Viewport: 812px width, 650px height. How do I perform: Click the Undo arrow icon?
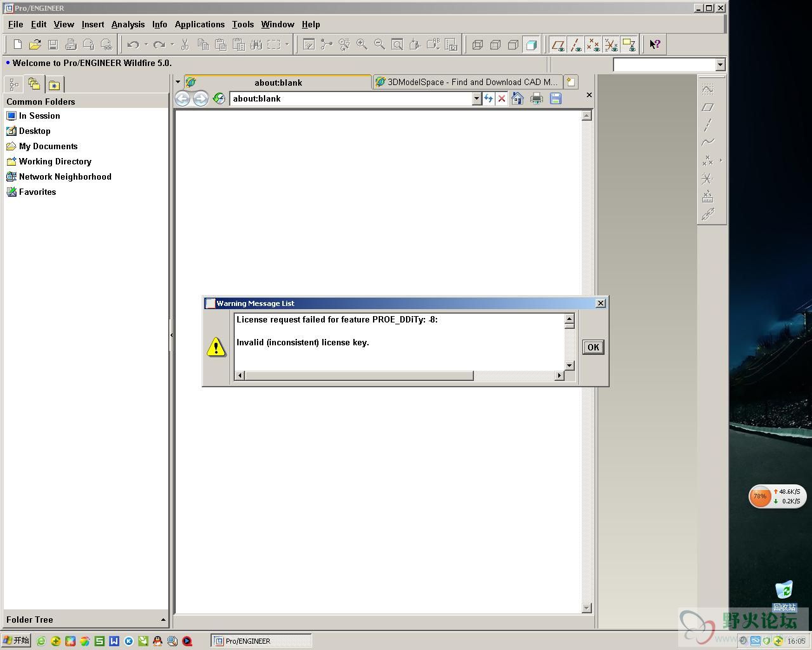tap(133, 44)
